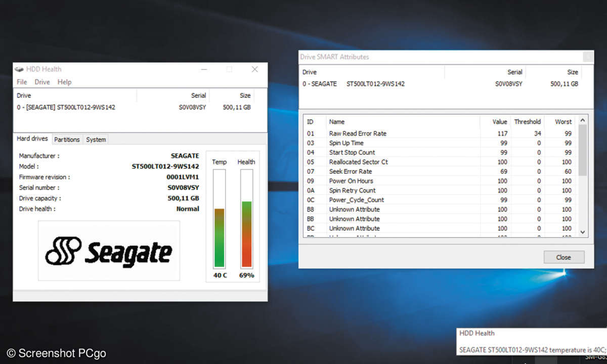
Task: Select the SEAGATE drive row in HDD Health
Action: pyautogui.click(x=134, y=107)
